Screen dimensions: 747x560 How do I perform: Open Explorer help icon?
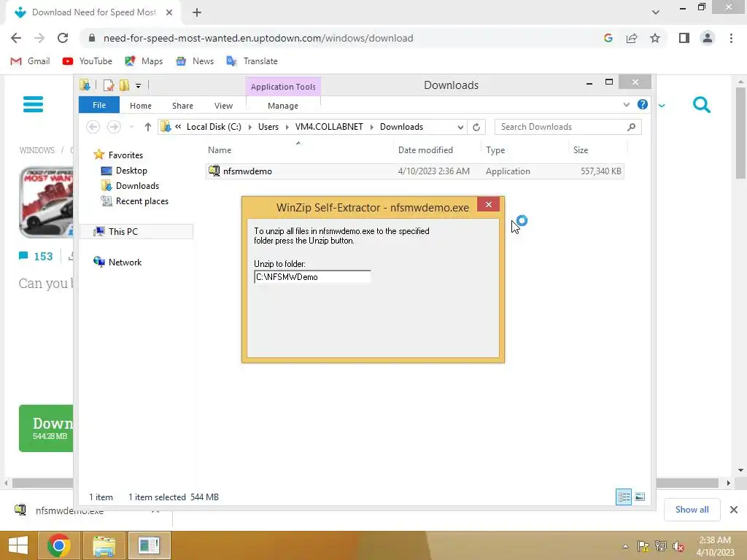[643, 105]
